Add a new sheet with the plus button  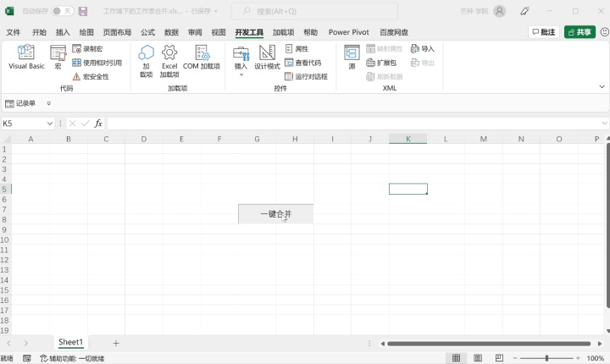point(116,343)
